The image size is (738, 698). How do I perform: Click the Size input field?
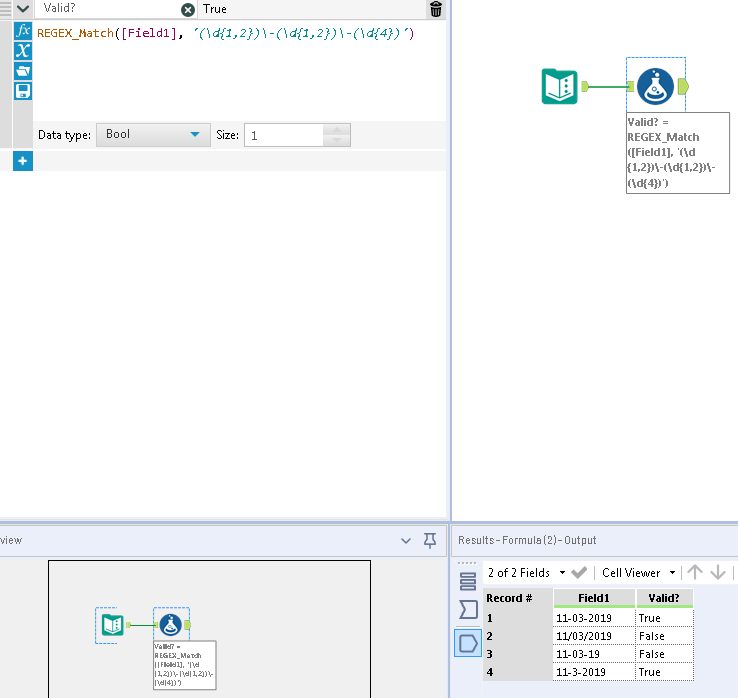(284, 136)
